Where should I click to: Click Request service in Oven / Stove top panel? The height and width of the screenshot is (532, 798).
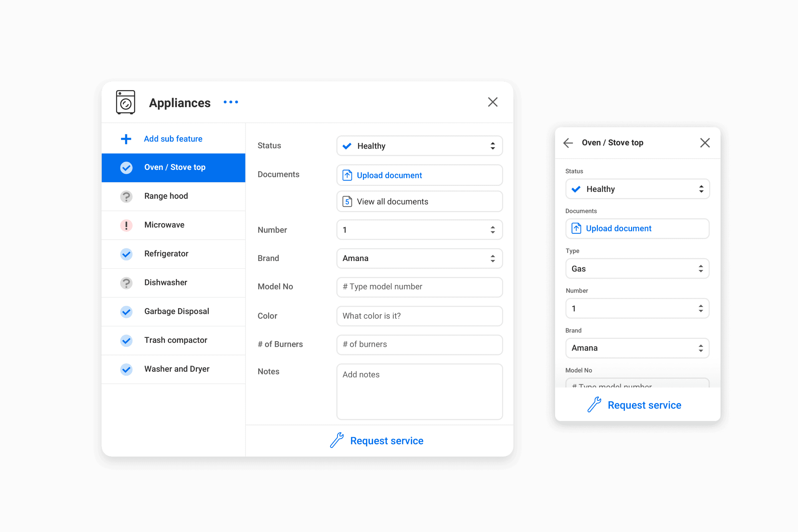point(644,405)
